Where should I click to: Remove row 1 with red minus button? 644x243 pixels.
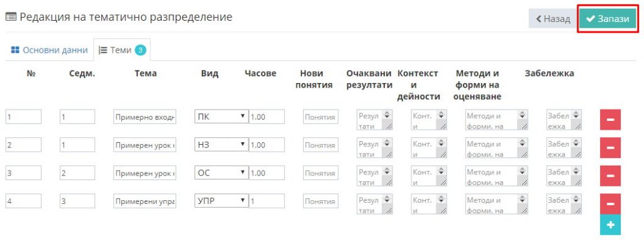(x=610, y=120)
